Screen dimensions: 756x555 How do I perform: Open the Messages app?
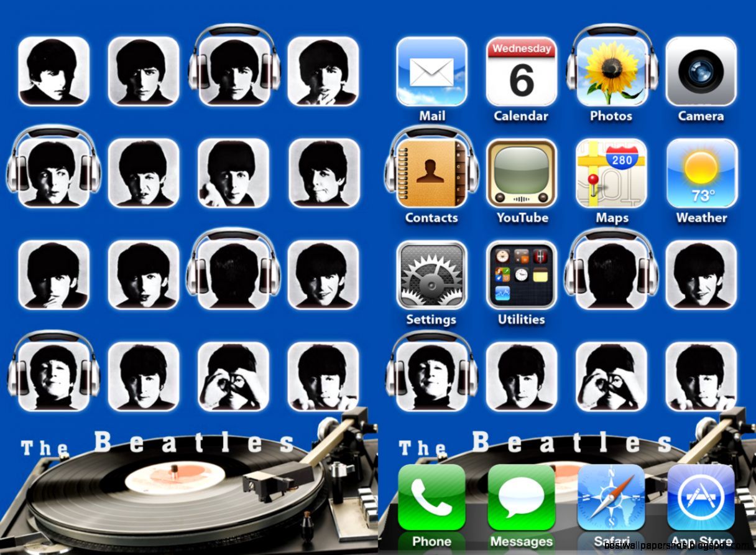click(521, 497)
